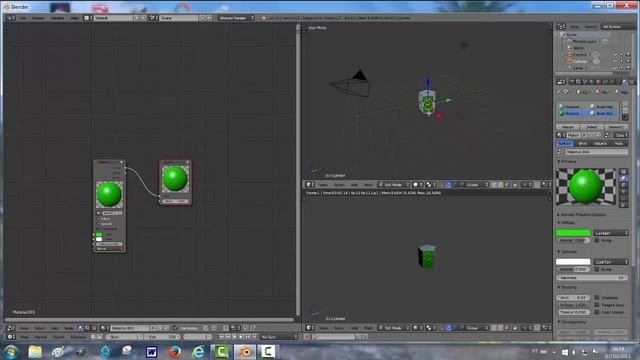Viewport: 640px width, 360px height.
Task: Open the File menu
Action: click(x=23, y=18)
